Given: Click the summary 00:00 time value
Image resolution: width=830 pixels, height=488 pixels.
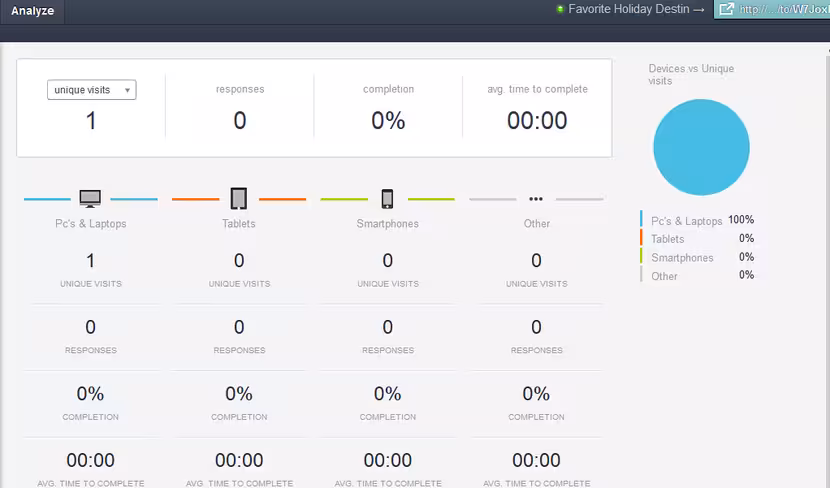Looking at the screenshot, I should tap(537, 121).
